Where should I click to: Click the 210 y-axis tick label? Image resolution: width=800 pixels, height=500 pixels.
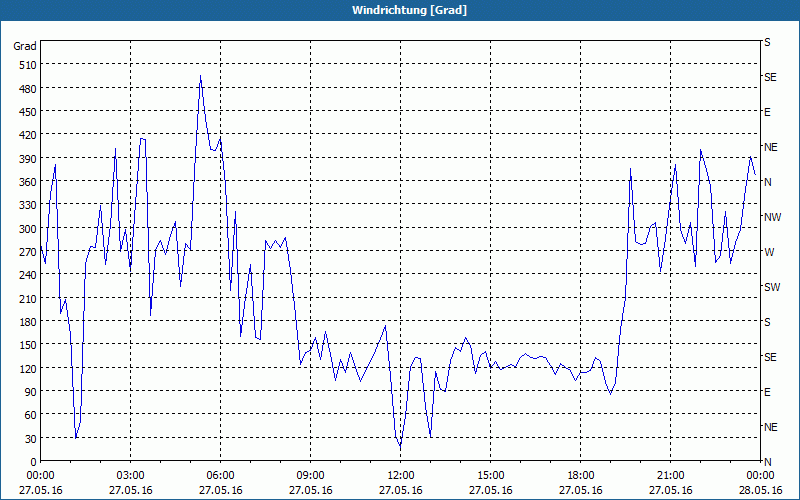coord(28,298)
